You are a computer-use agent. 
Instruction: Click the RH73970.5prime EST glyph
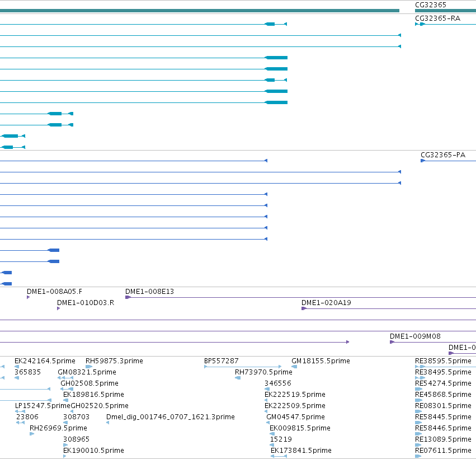tap(238, 378)
